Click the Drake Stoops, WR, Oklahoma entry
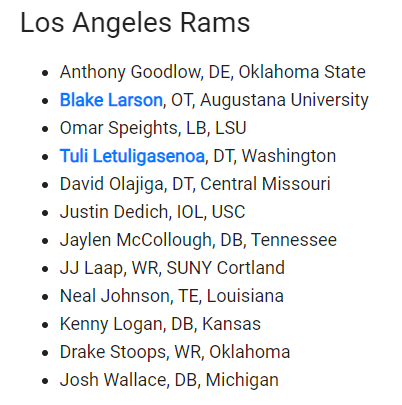This screenshot has width=402, height=405. 175,352
